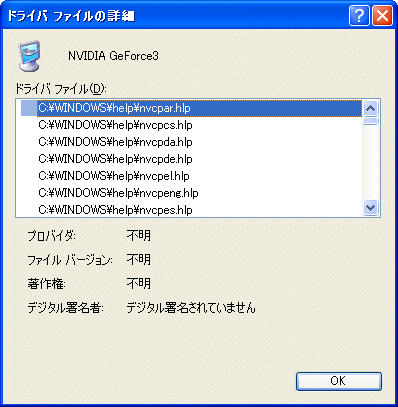Click the ドライバ ファイル(D) list label
This screenshot has width=398, height=407.
(61, 89)
